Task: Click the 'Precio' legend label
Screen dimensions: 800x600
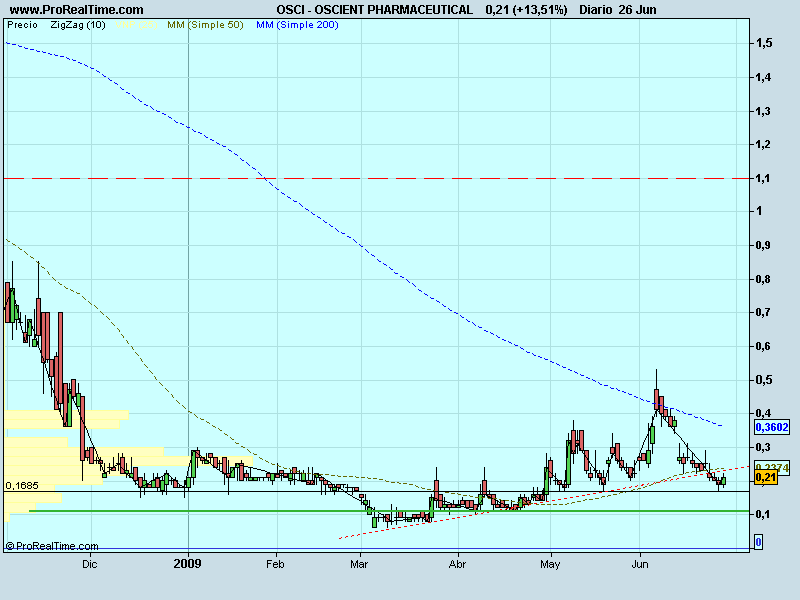Action: (x=22, y=25)
